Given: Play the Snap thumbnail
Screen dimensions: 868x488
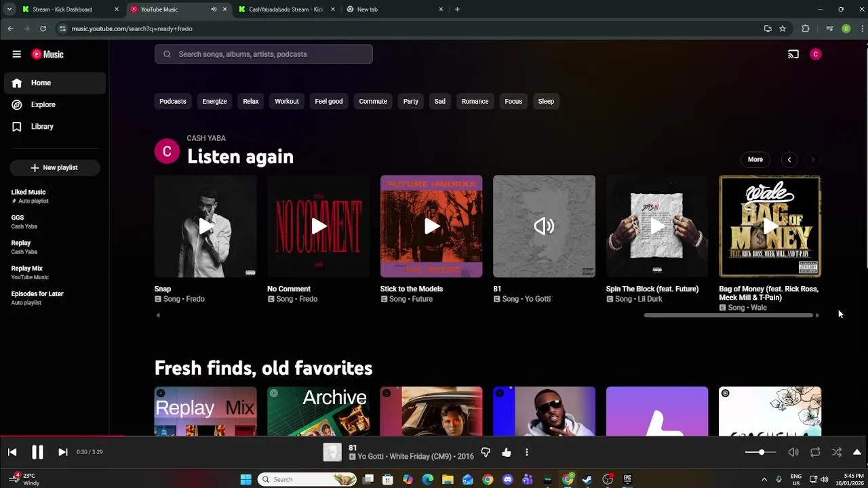Looking at the screenshot, I should point(205,226).
